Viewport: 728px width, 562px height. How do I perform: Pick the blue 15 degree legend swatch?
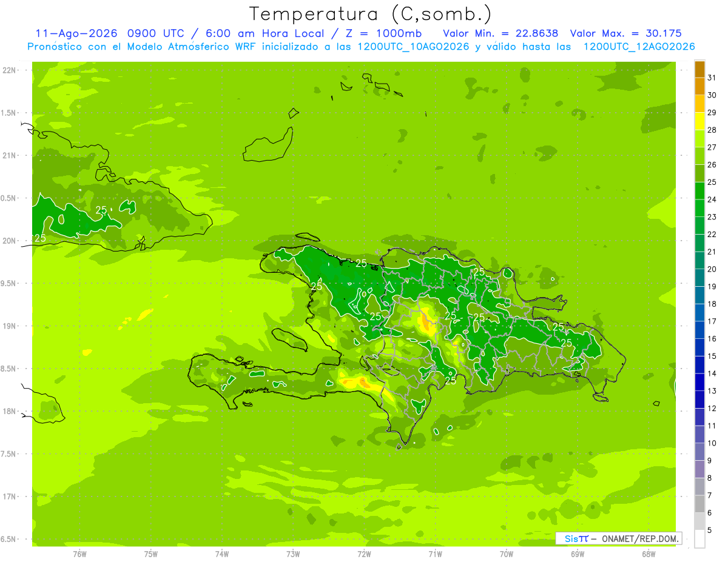click(x=699, y=347)
